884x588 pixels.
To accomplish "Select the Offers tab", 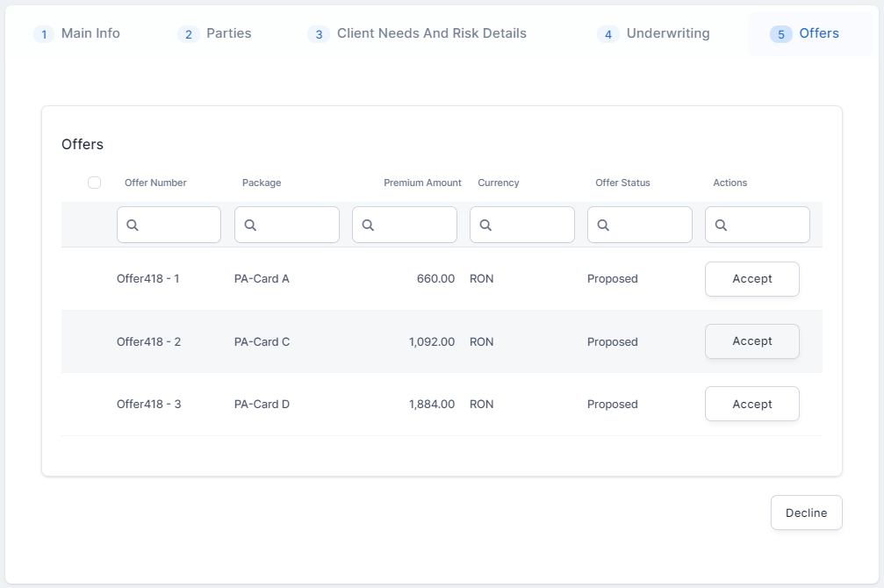I will (806, 33).
